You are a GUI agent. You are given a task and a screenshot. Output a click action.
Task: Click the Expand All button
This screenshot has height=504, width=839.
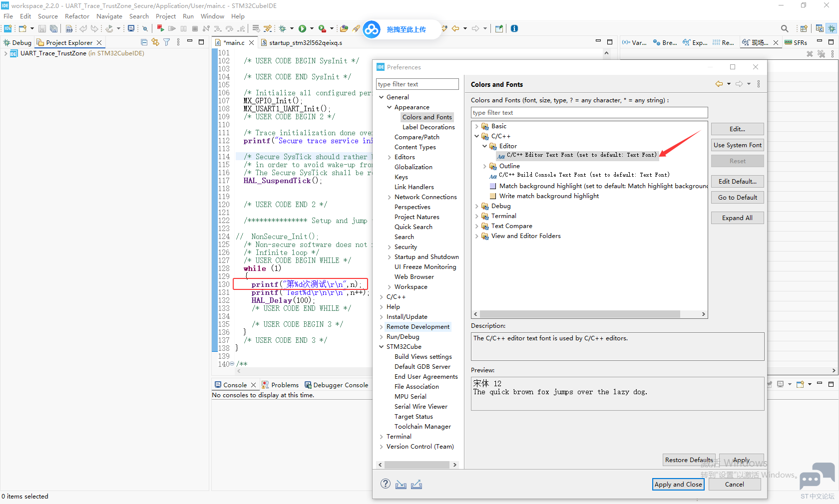(737, 218)
